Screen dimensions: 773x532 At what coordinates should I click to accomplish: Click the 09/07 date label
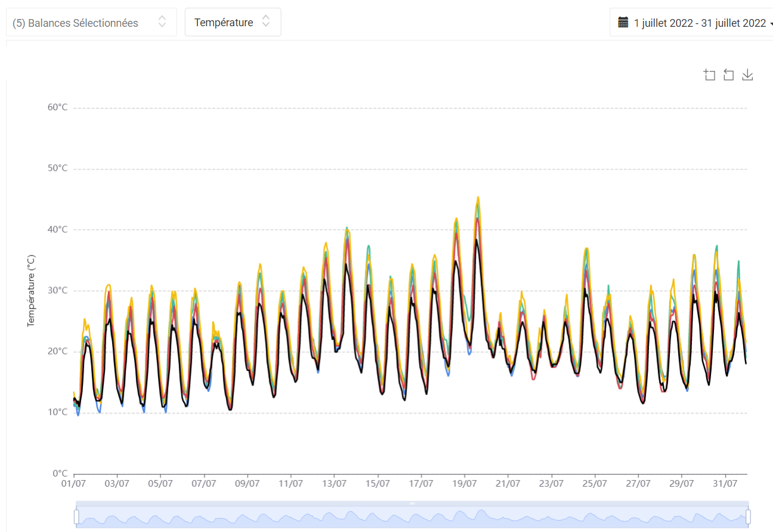point(247,484)
